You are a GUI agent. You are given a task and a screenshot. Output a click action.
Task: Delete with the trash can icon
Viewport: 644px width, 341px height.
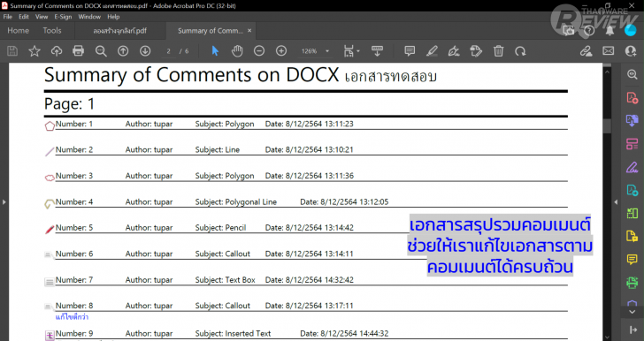498,51
